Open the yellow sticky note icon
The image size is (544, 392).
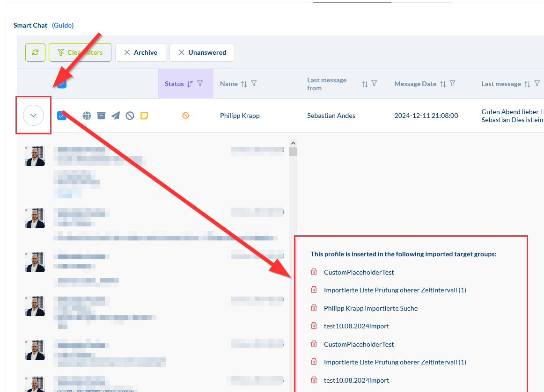tap(145, 116)
